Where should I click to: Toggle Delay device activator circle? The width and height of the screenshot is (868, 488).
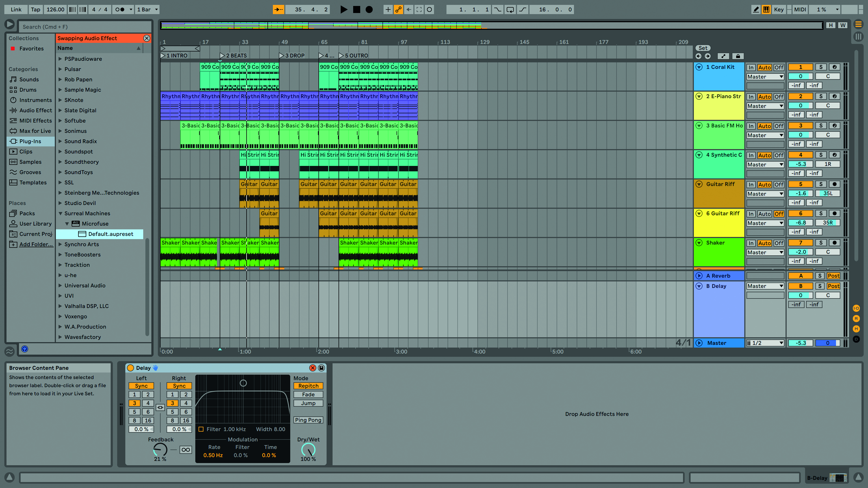click(130, 368)
